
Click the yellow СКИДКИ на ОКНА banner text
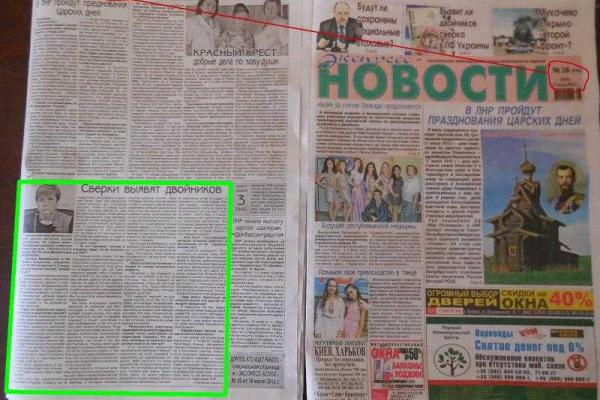tap(525, 299)
